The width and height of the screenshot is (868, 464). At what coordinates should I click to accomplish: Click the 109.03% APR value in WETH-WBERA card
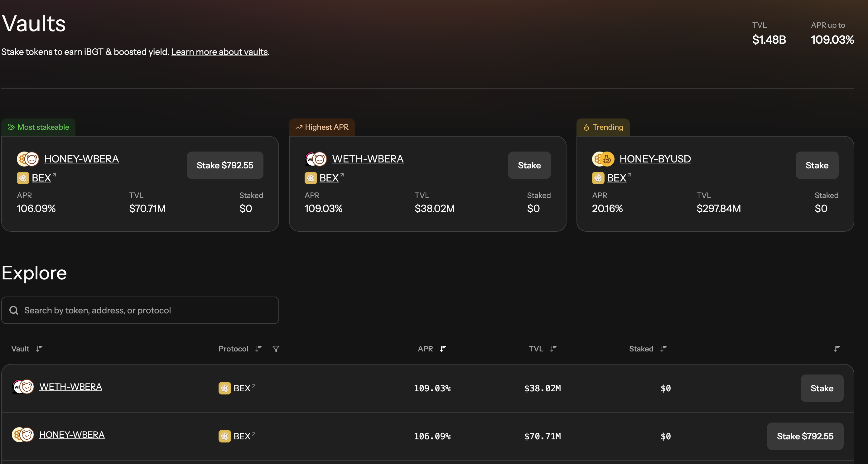[323, 209]
